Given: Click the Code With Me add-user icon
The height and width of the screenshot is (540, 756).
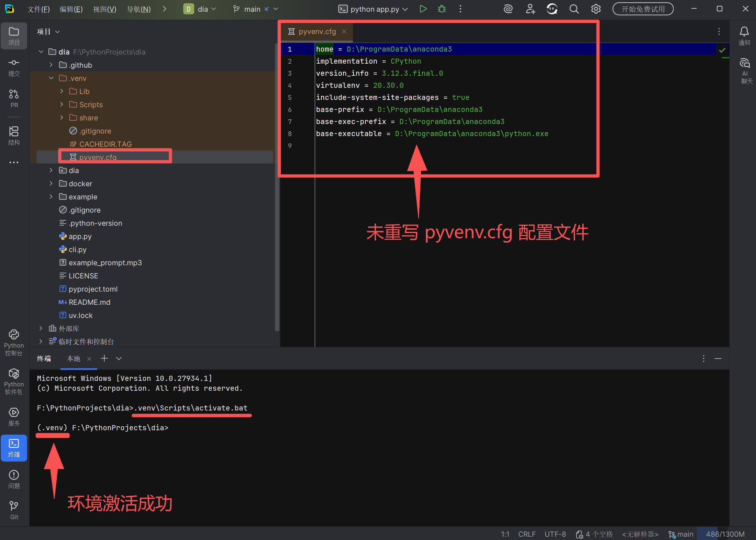Looking at the screenshot, I should pyautogui.click(x=530, y=9).
